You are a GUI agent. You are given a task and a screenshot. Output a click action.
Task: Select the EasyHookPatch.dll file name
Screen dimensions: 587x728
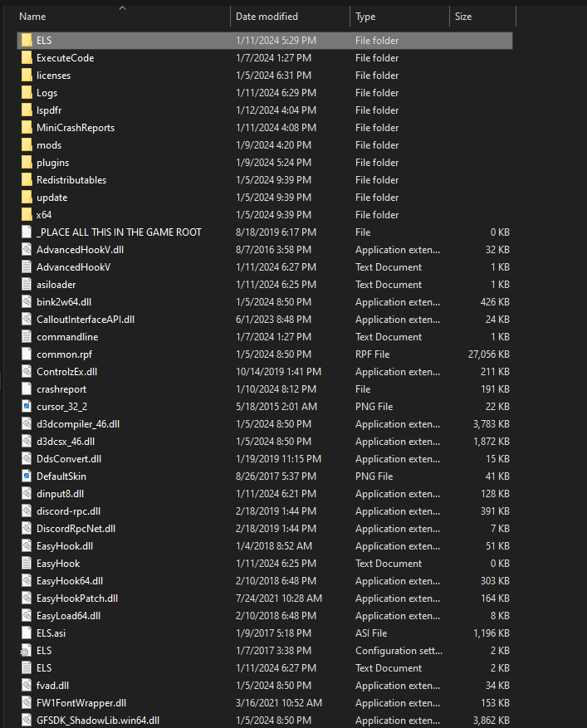(x=77, y=599)
